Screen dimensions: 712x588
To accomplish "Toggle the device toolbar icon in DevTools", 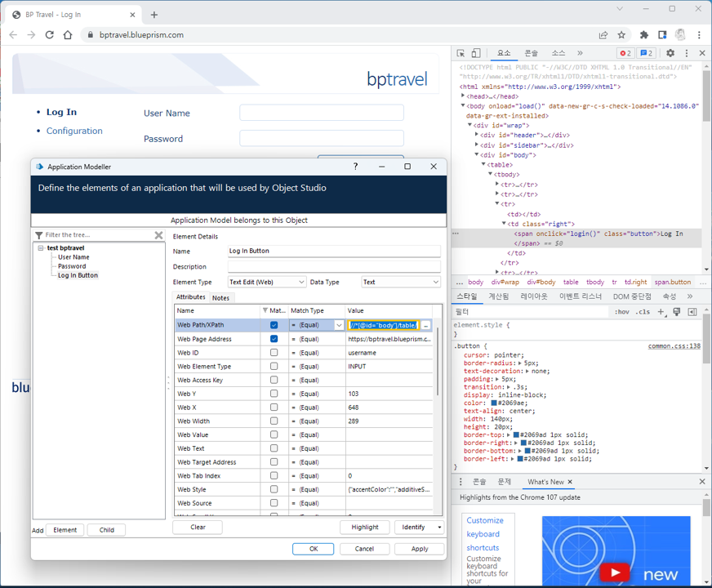I will [x=476, y=53].
